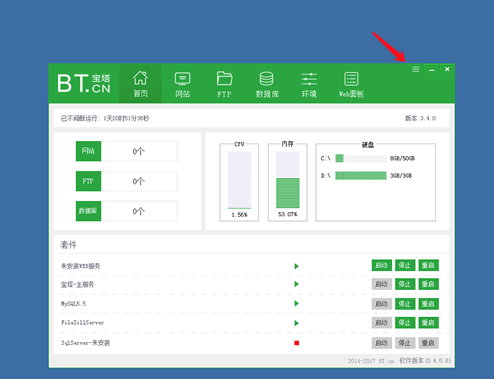Click the green FTP count tile
This screenshot has height=379, width=494.
point(88,181)
